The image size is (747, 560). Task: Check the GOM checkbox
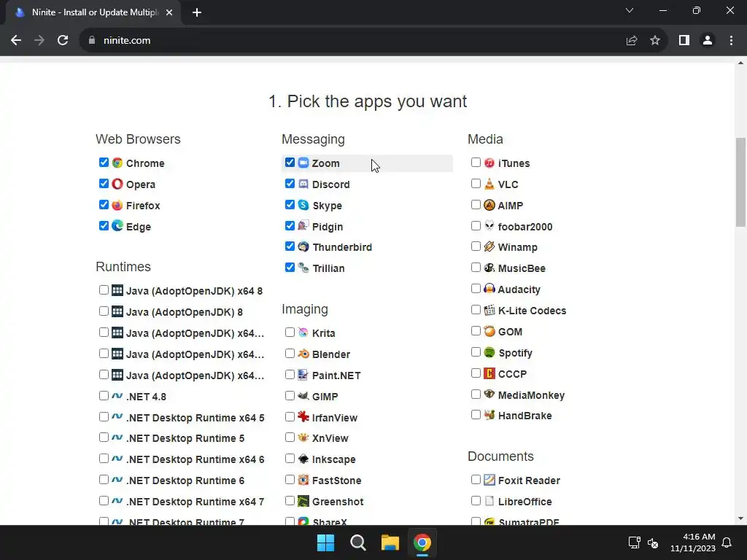[x=476, y=330]
